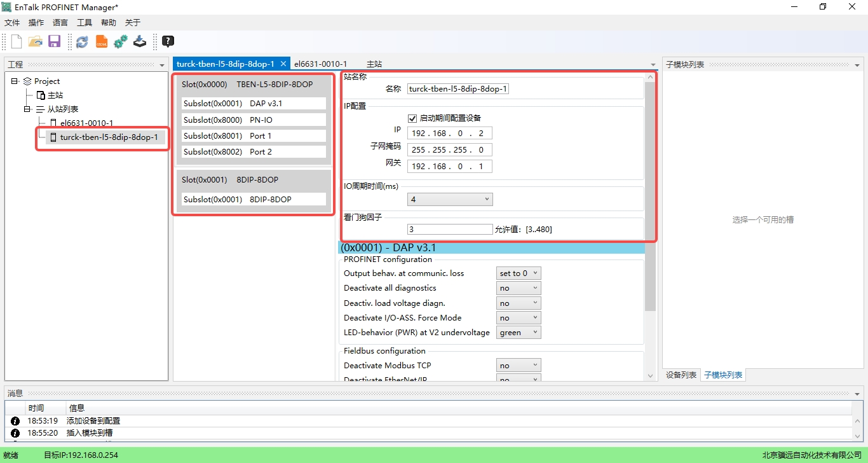Open settings via teal gears icon
The image size is (868, 463).
click(x=120, y=42)
